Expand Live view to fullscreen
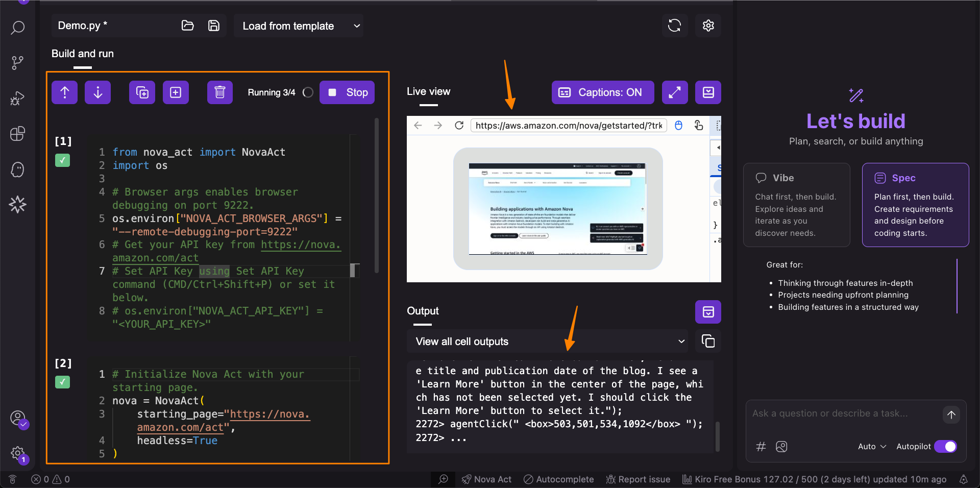The width and height of the screenshot is (980, 488). 675,92
